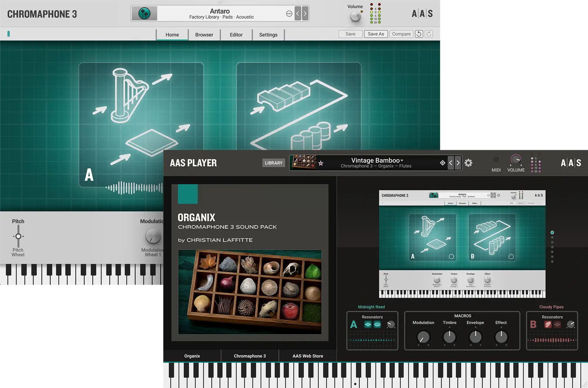Viewport: 588px width, 388px height.
Task: Click the locate preset target icon in AAS Player
Action: (x=442, y=163)
